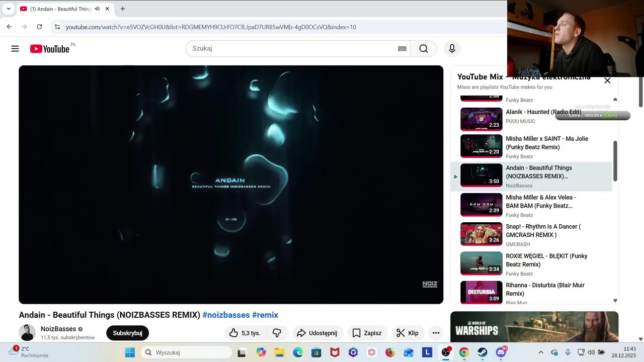Open File Explorer from taskbar

click(279, 352)
